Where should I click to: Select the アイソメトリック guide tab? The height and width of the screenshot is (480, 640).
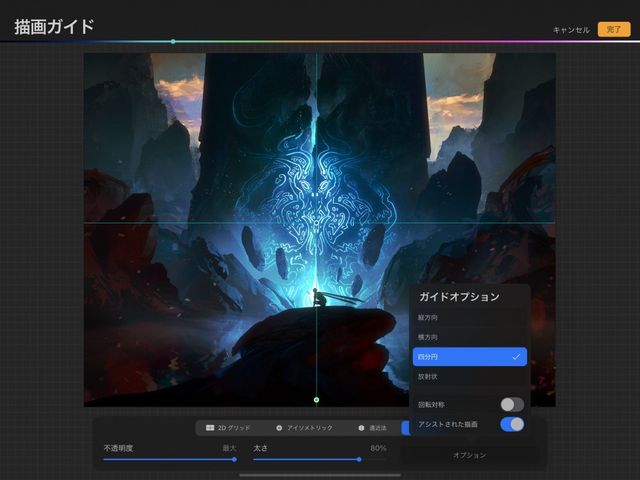(304, 428)
